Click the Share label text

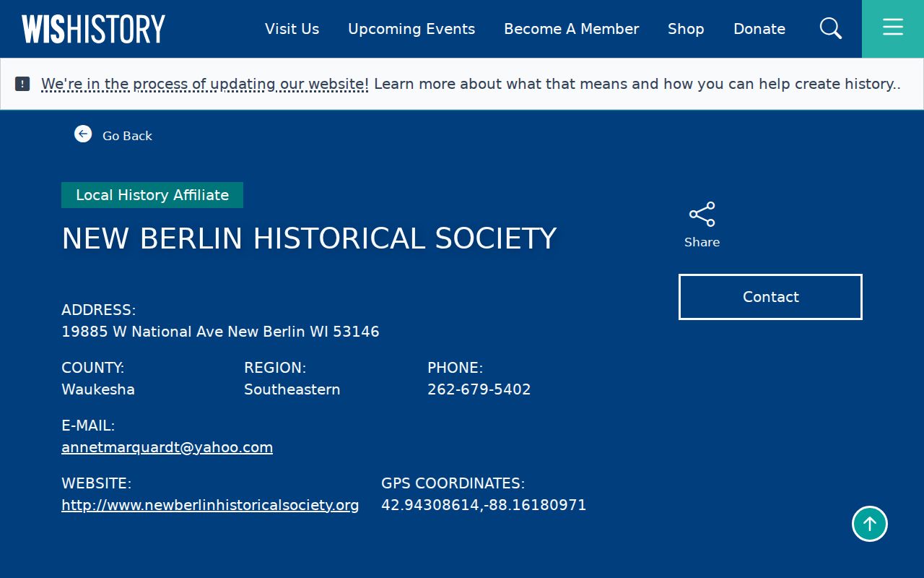pyautogui.click(x=702, y=242)
